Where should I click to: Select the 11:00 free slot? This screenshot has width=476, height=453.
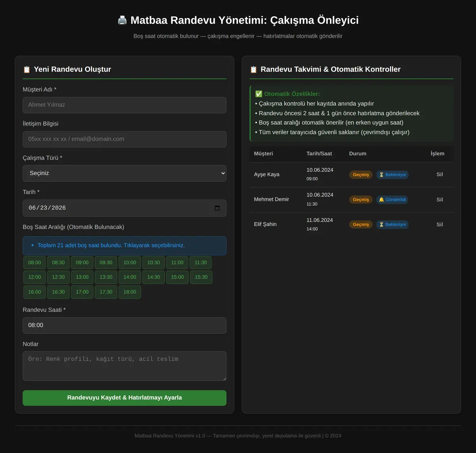[177, 262]
